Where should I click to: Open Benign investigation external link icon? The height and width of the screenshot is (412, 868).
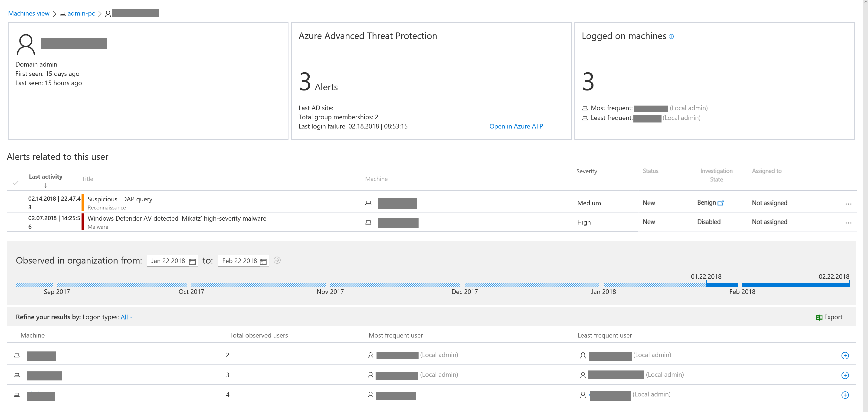click(721, 203)
